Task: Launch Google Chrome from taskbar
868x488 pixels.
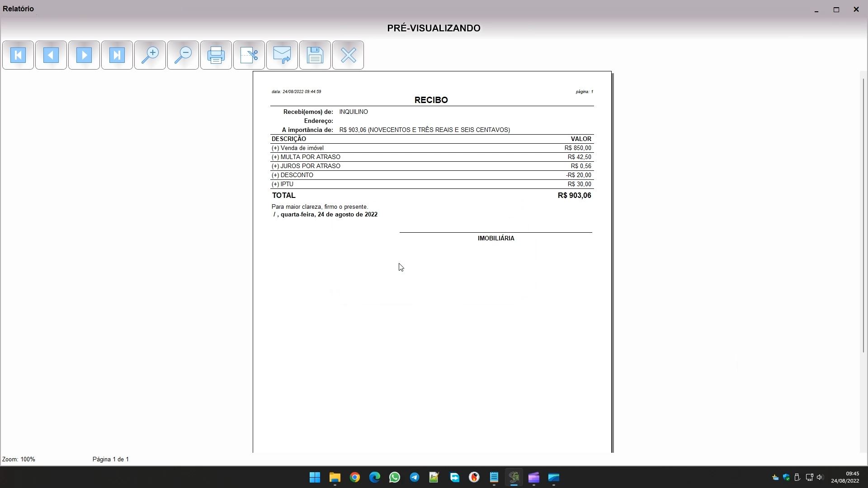Action: click(x=355, y=477)
